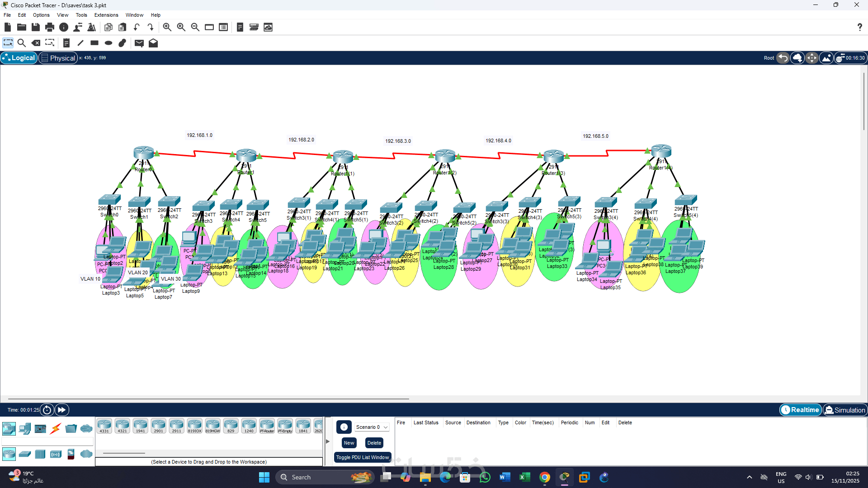Click the New scenario button
This screenshot has width=868, height=488.
[x=349, y=443]
